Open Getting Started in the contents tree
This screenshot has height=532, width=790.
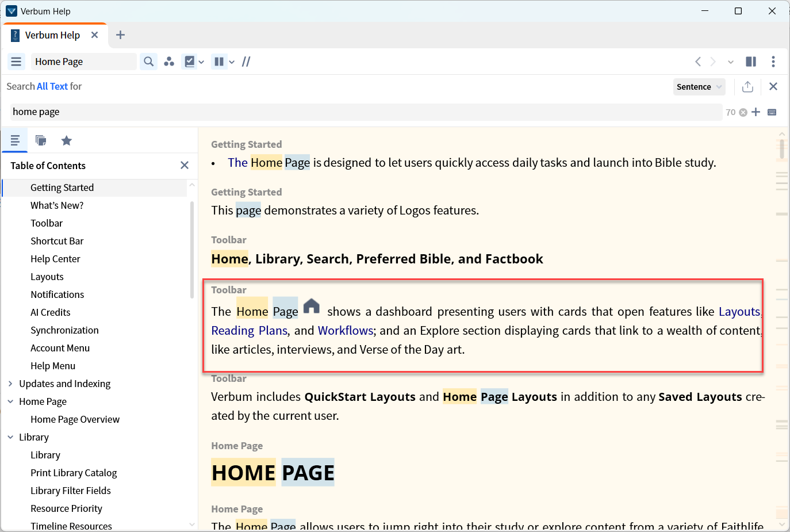pos(62,187)
